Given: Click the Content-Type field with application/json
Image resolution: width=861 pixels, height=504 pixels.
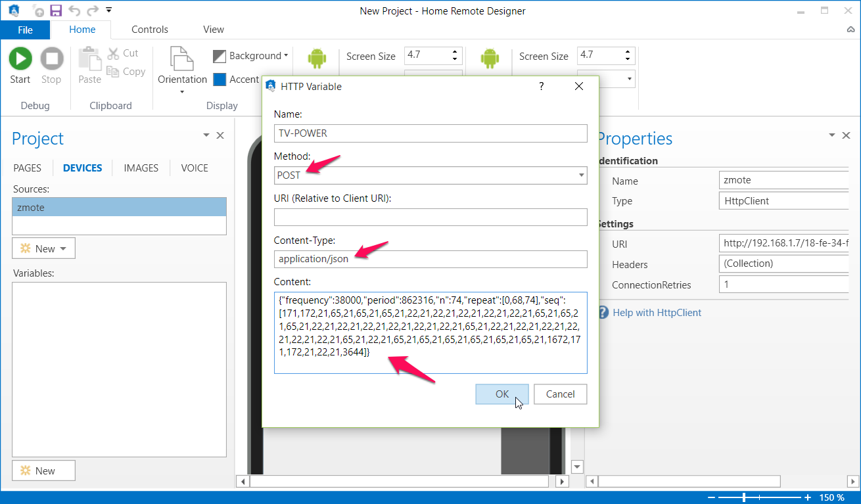Looking at the screenshot, I should click(430, 260).
